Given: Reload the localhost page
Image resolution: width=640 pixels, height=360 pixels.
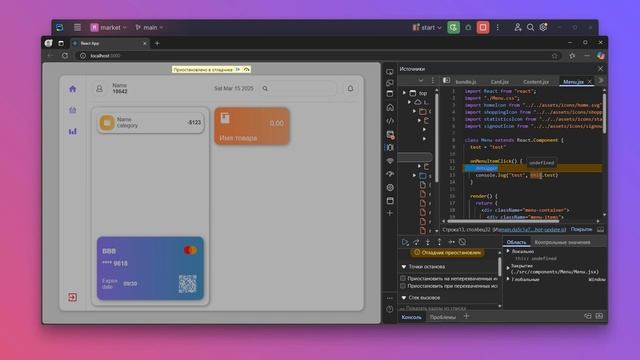Looking at the screenshot, I should 65,56.
